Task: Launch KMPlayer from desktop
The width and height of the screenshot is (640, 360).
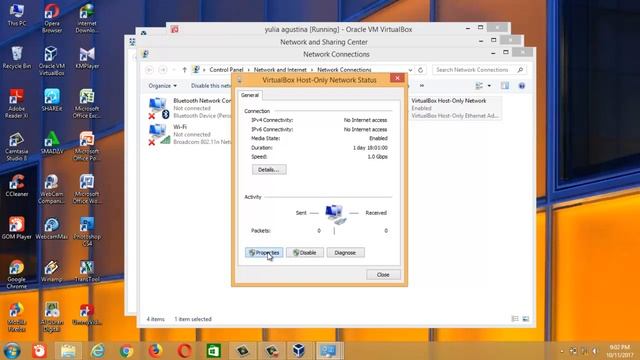Action: pyautogui.click(x=87, y=58)
